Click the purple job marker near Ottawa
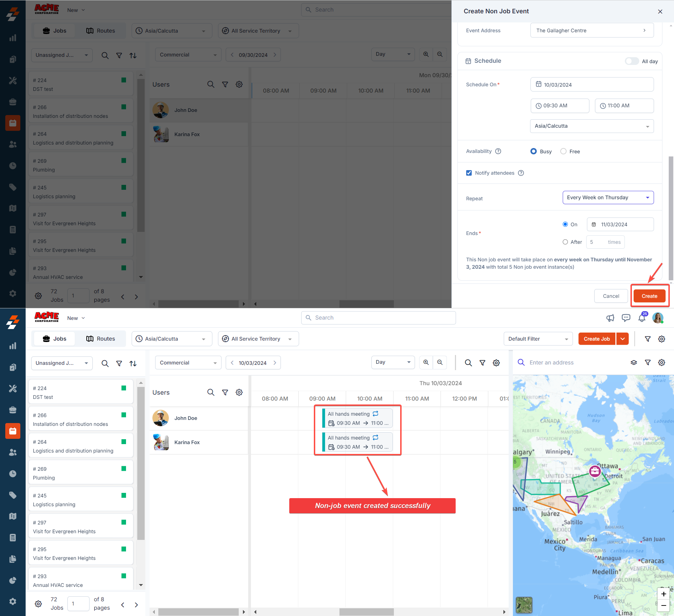Viewport: 674px width, 616px height. (595, 471)
